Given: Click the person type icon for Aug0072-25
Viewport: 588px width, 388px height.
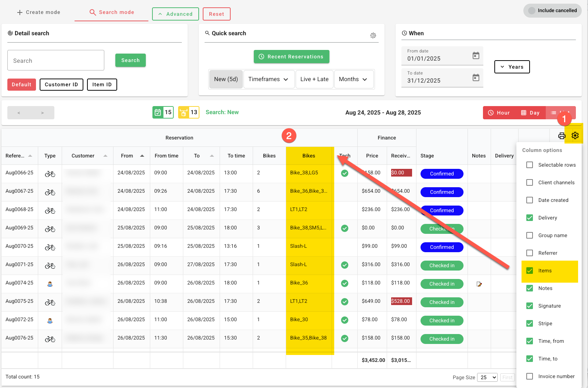Looking at the screenshot, I should pyautogui.click(x=50, y=321).
